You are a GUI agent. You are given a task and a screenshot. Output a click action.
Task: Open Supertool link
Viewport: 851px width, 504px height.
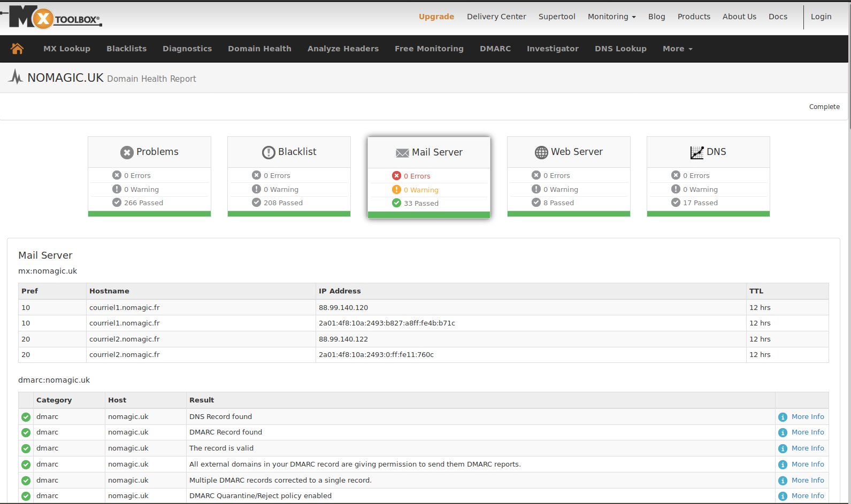557,17
